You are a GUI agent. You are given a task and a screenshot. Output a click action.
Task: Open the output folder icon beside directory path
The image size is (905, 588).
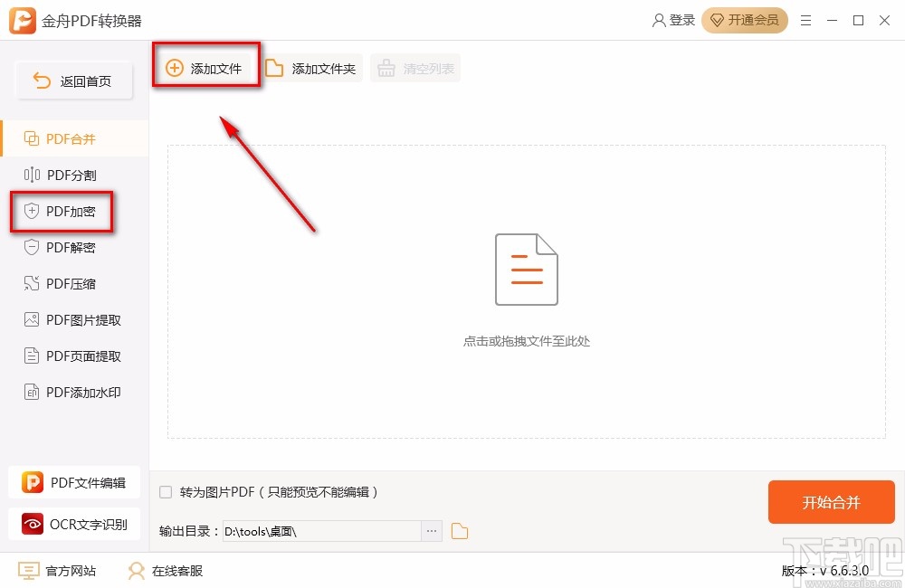459,531
